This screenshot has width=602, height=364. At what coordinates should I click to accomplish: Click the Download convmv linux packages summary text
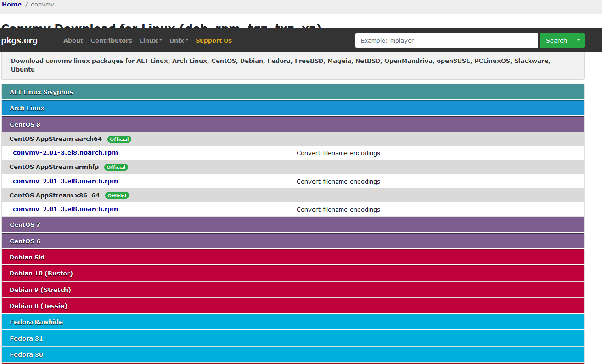281,65
